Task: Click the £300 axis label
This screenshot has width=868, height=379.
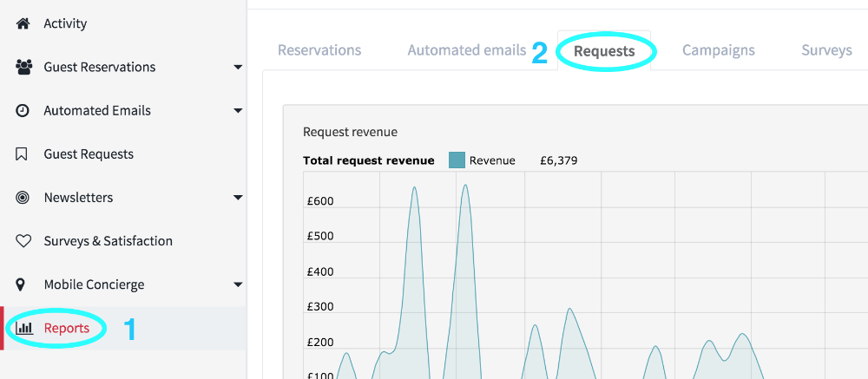Action: [320, 307]
